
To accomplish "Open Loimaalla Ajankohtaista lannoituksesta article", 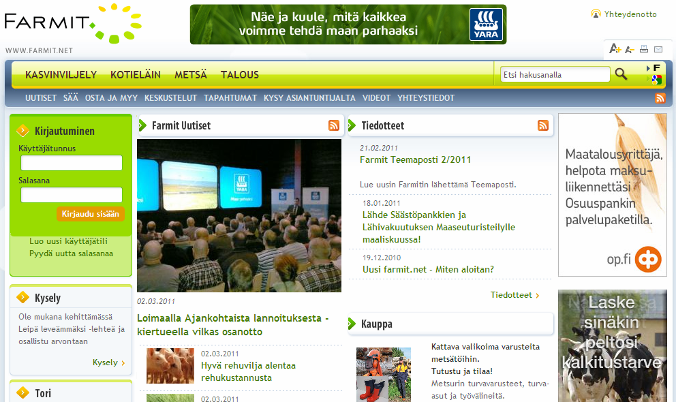I will (233, 325).
